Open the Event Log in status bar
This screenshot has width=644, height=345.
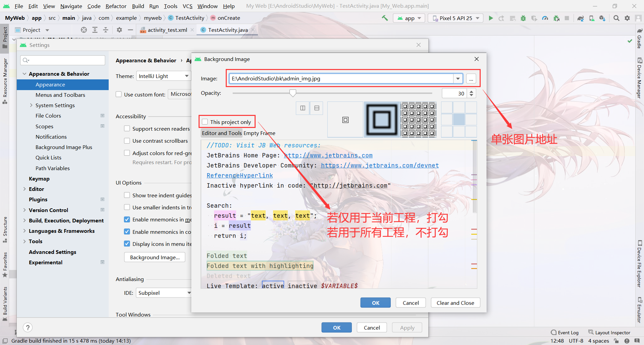[x=565, y=333]
